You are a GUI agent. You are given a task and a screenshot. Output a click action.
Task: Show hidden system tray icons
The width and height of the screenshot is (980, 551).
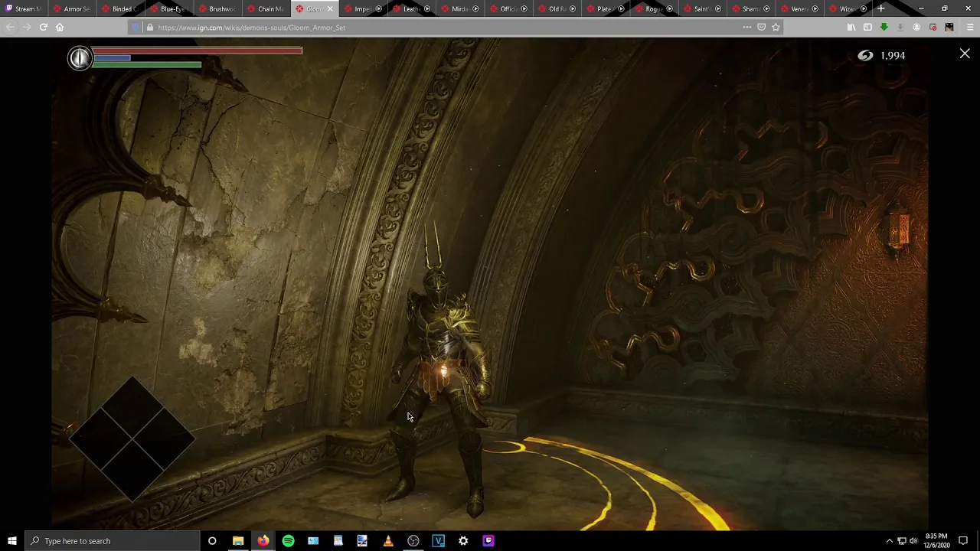(889, 541)
